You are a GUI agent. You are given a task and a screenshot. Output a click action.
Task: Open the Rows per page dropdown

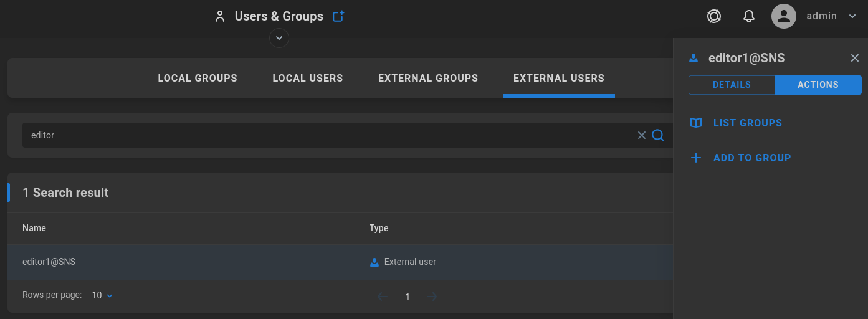coord(103,295)
